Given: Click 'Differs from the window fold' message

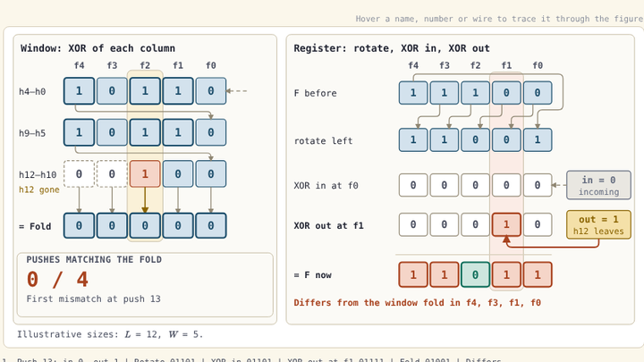Looking at the screenshot, I should pyautogui.click(x=418, y=303).
